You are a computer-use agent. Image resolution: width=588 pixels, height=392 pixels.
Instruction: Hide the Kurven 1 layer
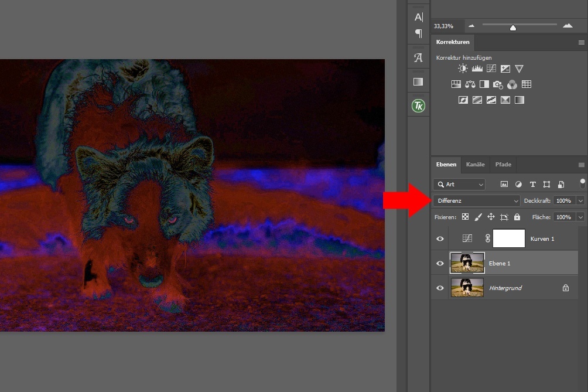(440, 239)
